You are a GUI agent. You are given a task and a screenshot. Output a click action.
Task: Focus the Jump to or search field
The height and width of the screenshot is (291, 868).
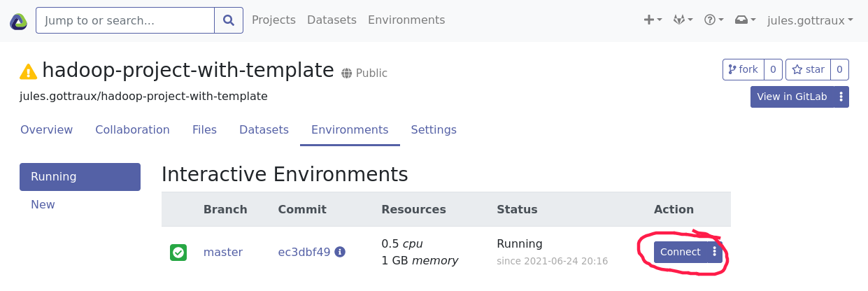(125, 20)
